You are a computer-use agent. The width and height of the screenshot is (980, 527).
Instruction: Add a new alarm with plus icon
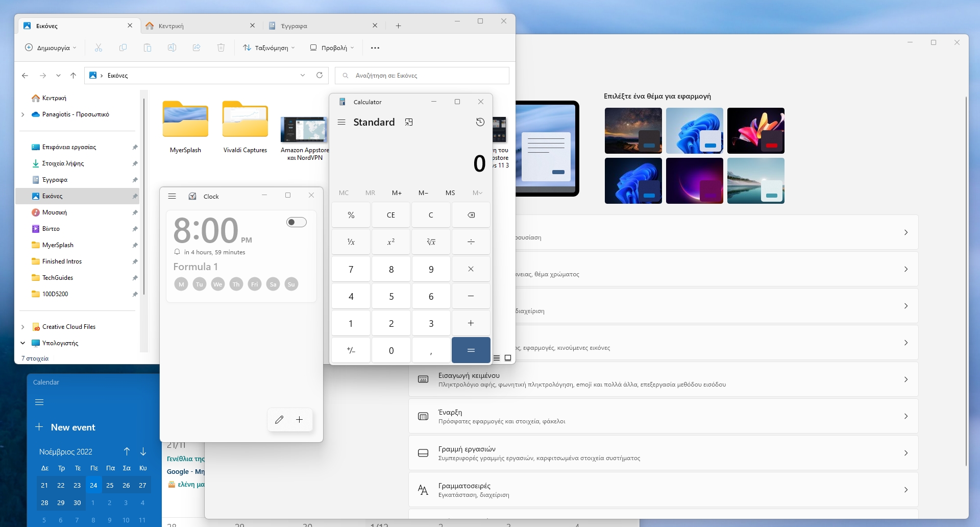coord(300,420)
